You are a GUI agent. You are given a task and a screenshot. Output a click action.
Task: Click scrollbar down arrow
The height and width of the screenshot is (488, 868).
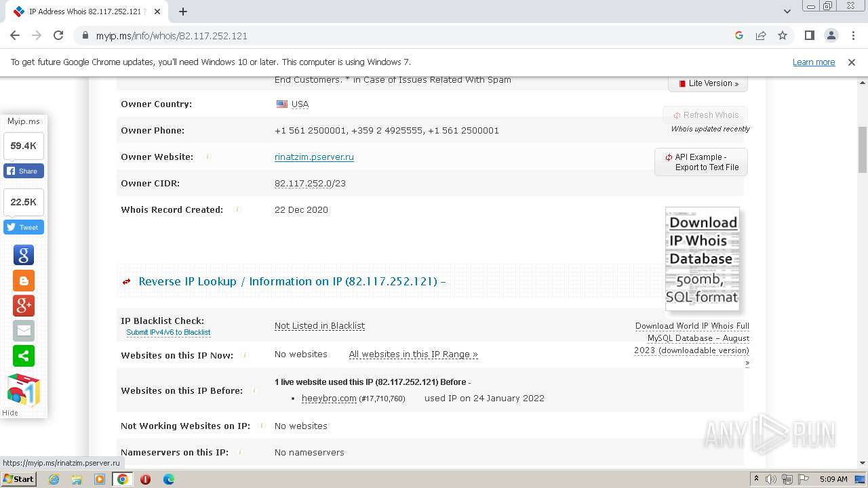coord(863,463)
